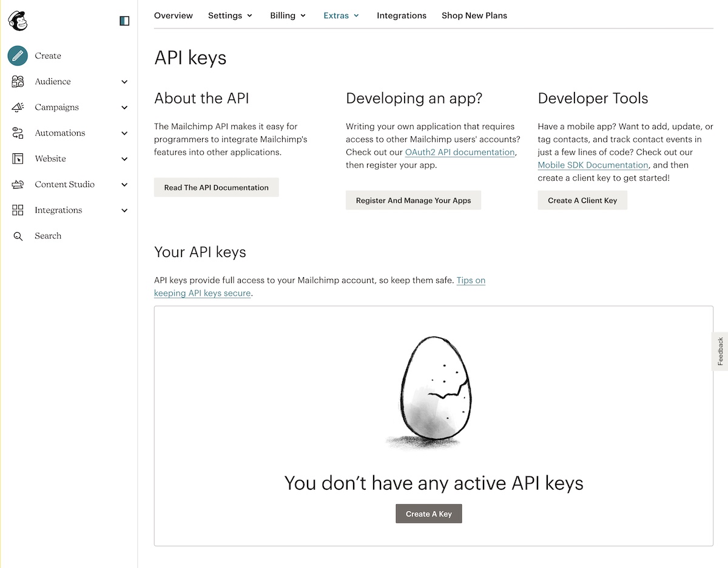Open the Billing dropdown menu
Screen dimensions: 728x568
[288, 15]
